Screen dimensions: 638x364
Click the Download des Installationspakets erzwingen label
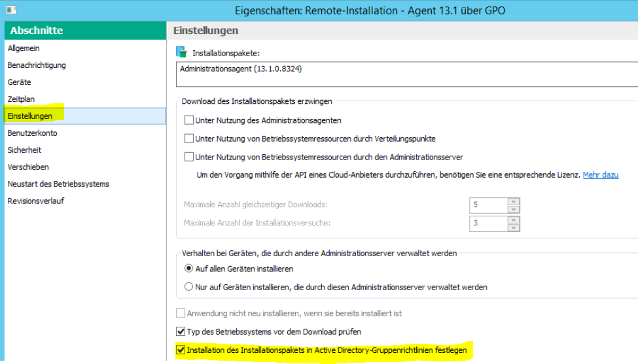[x=257, y=101]
